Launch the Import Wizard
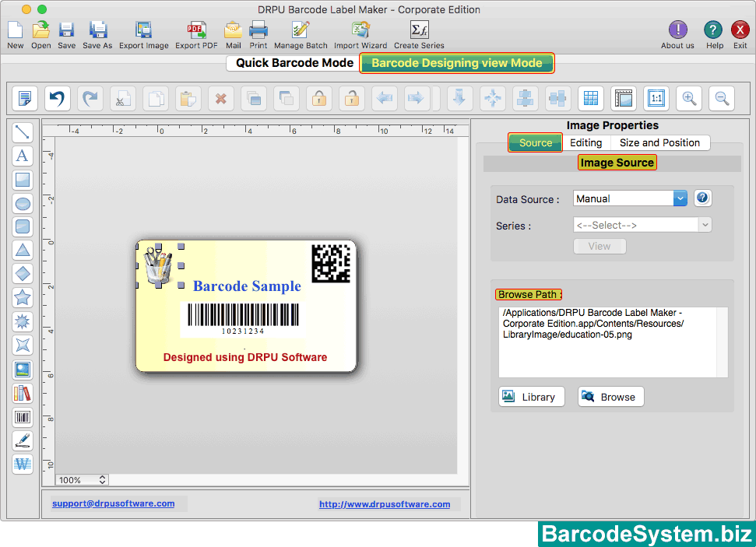The width and height of the screenshot is (756, 547). coord(360,35)
